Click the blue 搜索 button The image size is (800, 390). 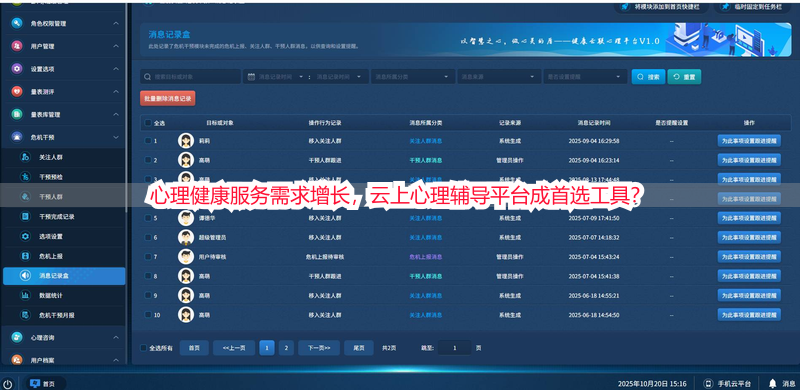[x=648, y=77]
